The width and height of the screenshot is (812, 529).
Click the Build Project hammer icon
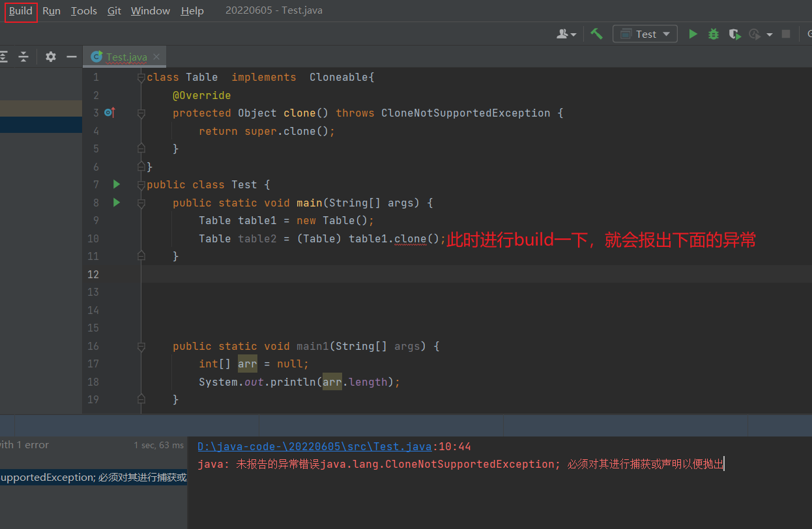click(x=596, y=34)
